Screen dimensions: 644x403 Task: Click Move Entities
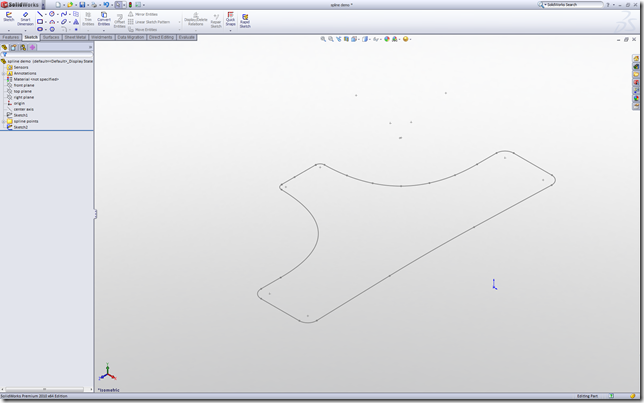[143, 30]
